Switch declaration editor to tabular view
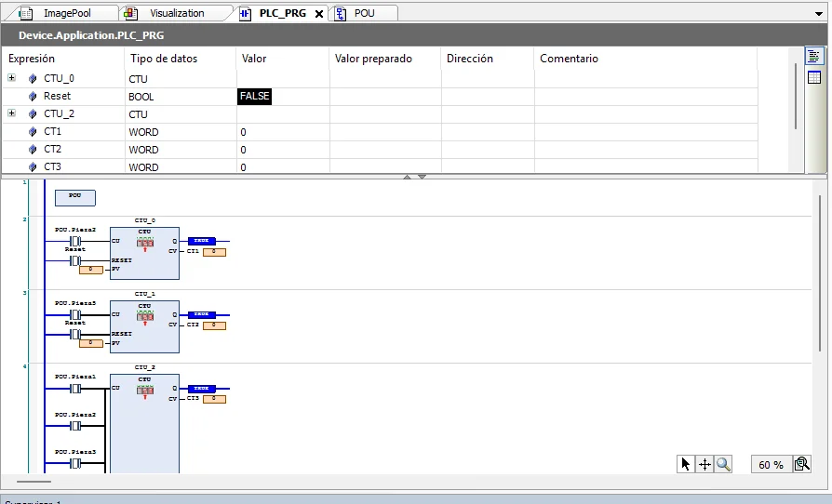Image resolution: width=832 pixels, height=504 pixels. click(x=814, y=78)
